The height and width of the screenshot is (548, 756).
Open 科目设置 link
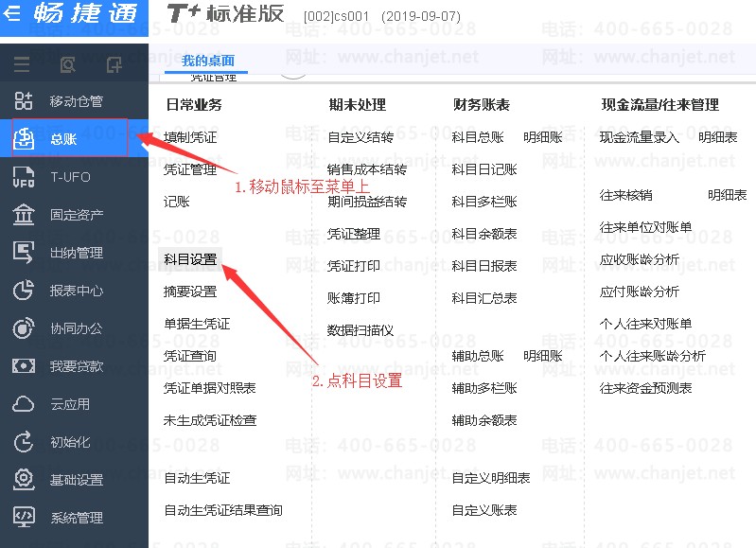(190, 259)
